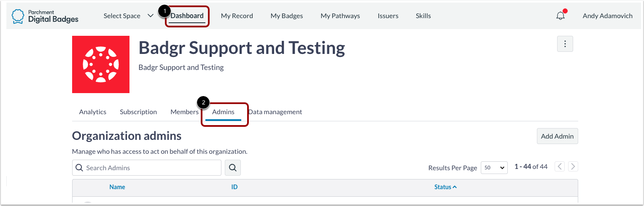Open My Badges in navigation
Image resolution: width=644 pixels, height=206 pixels.
286,16
